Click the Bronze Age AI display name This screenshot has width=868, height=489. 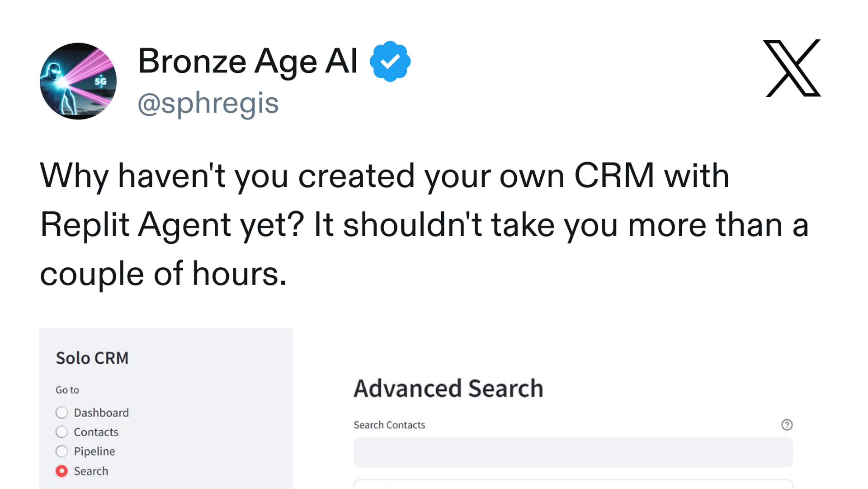(x=248, y=61)
